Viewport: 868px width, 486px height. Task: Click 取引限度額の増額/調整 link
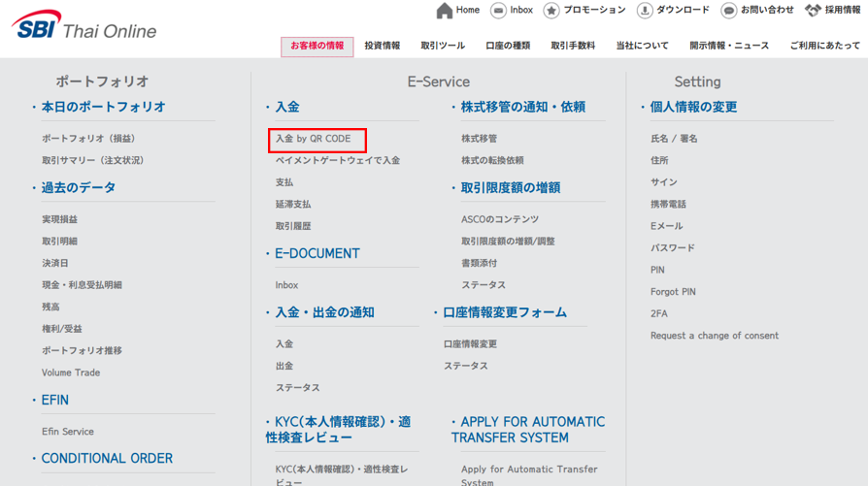(x=508, y=242)
